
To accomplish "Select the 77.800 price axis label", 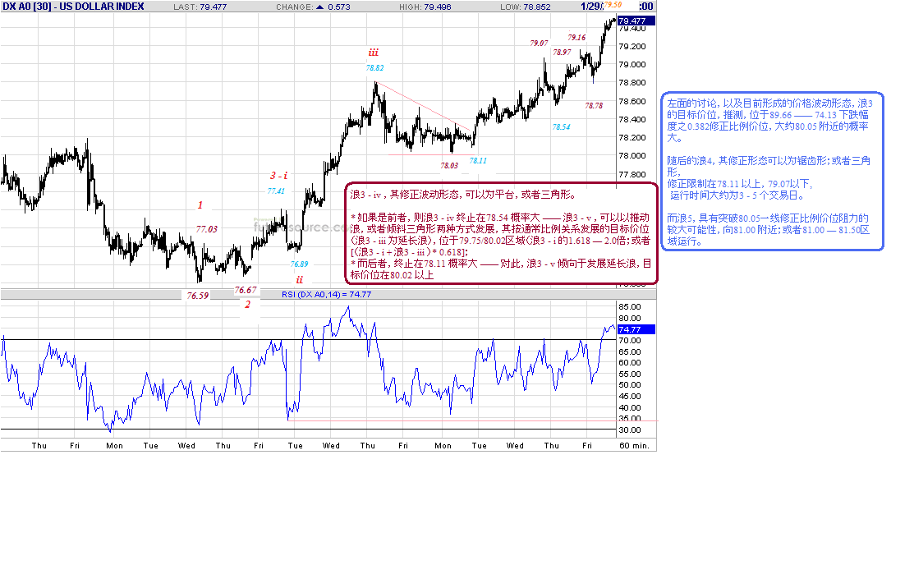I will click(632, 174).
